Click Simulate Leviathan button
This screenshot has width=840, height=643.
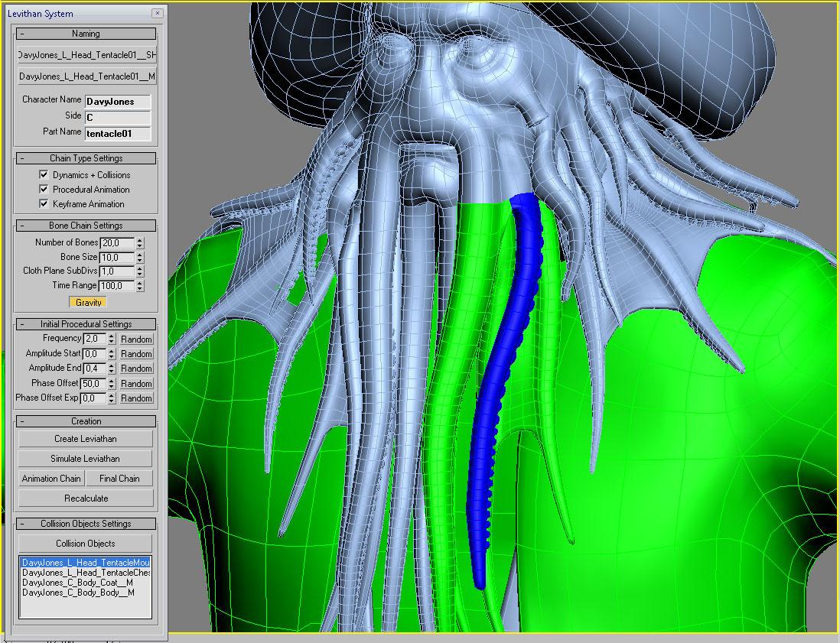(86, 458)
